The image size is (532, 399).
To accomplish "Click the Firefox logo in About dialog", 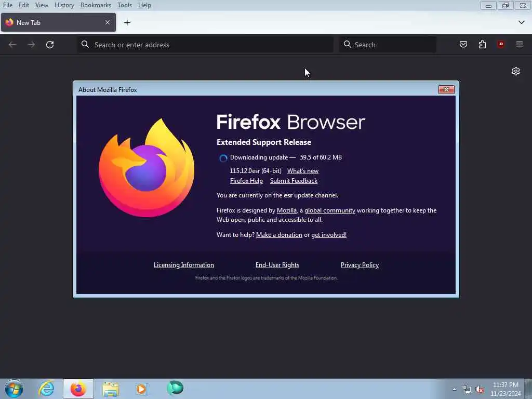I will coord(147,168).
